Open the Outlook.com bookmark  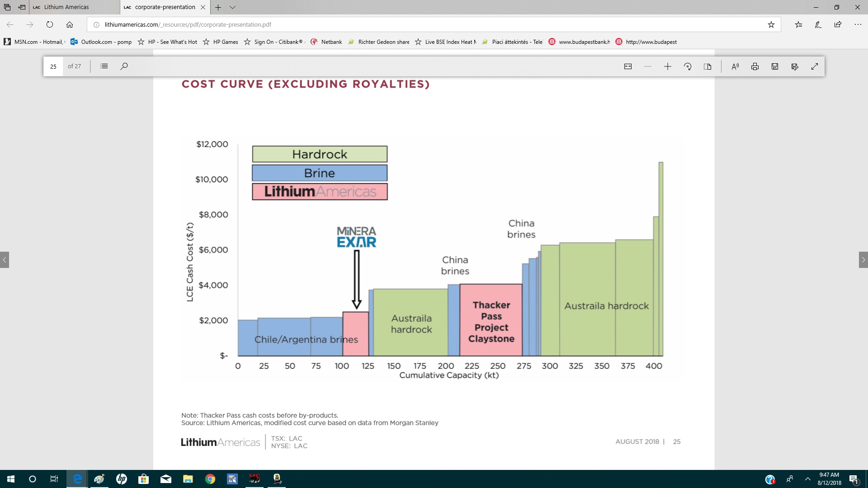(x=101, y=42)
